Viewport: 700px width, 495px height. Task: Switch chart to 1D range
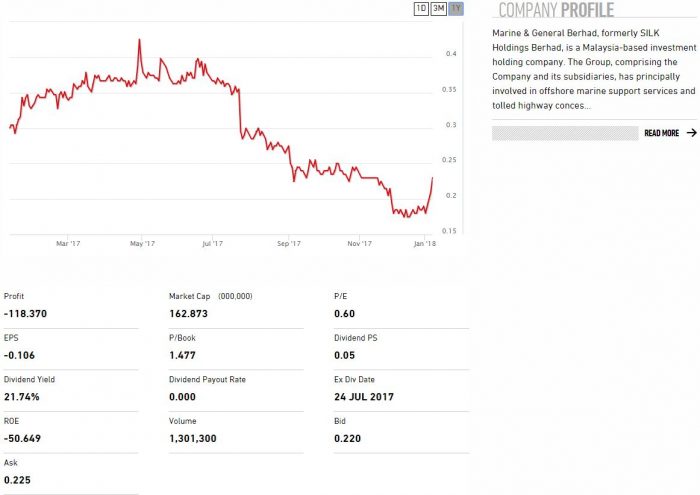click(421, 9)
